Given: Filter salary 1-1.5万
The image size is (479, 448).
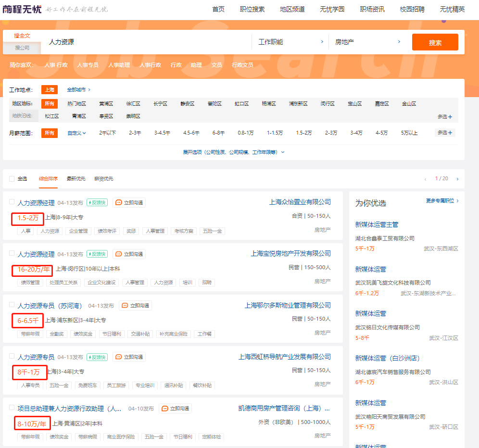Looking at the screenshot, I should [275, 133].
